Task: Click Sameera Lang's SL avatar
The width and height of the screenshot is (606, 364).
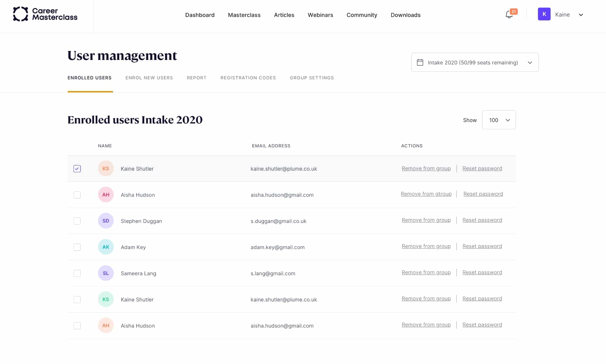Action: click(x=106, y=273)
